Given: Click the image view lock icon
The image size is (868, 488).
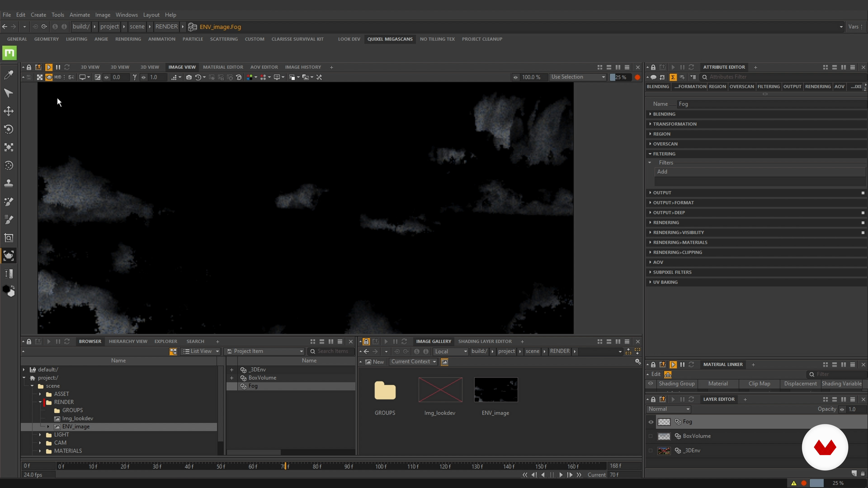Looking at the screenshot, I should (x=29, y=67).
